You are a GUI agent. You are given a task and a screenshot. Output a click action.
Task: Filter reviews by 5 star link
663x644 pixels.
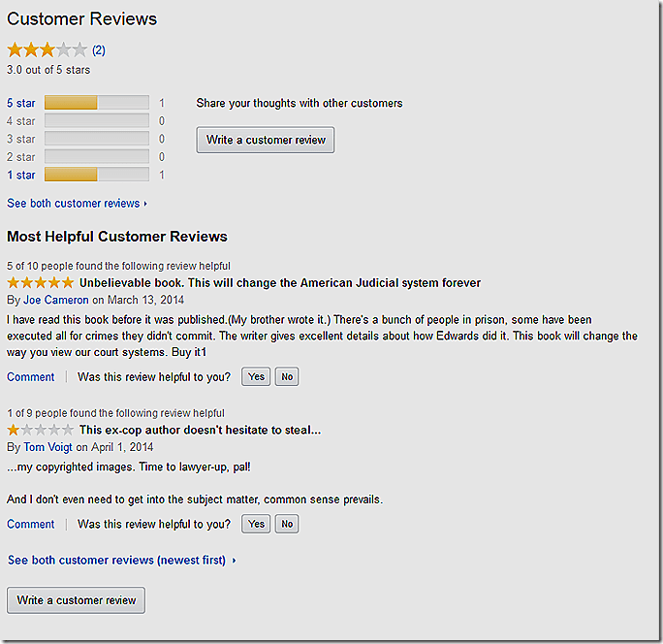click(21, 103)
